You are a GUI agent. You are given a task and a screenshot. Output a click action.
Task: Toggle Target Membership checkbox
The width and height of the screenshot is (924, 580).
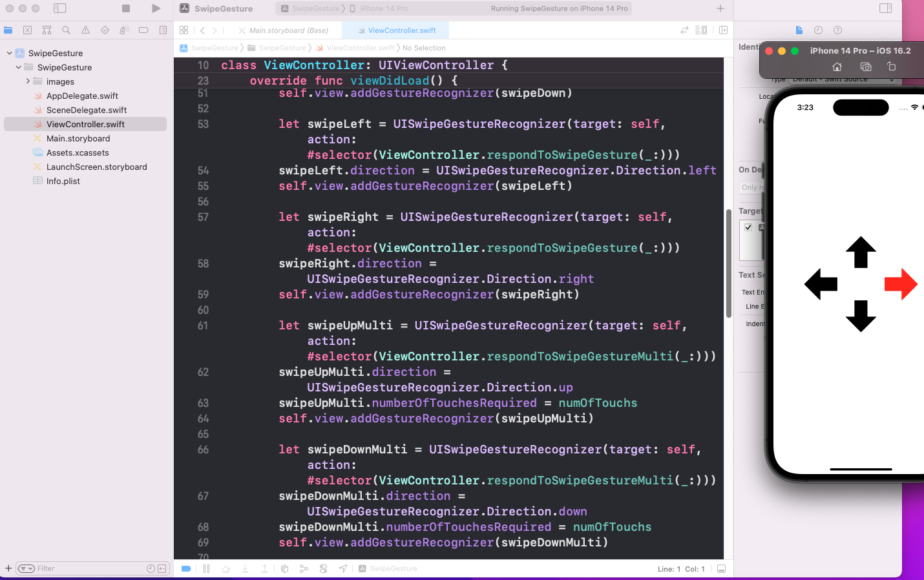coord(748,227)
